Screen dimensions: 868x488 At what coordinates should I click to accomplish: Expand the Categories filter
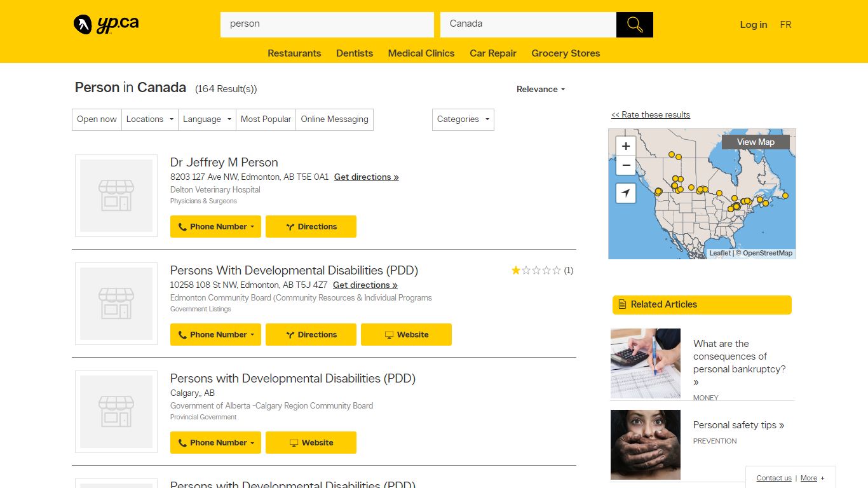pos(463,119)
